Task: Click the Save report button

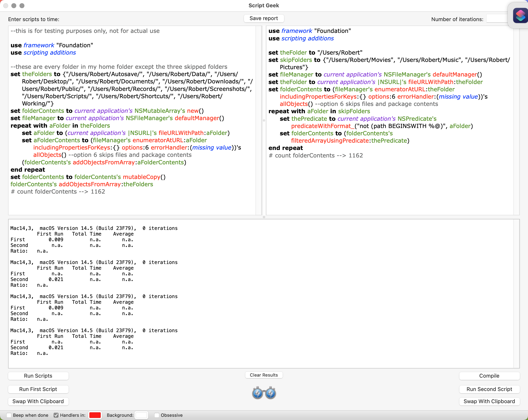Action: point(264,18)
